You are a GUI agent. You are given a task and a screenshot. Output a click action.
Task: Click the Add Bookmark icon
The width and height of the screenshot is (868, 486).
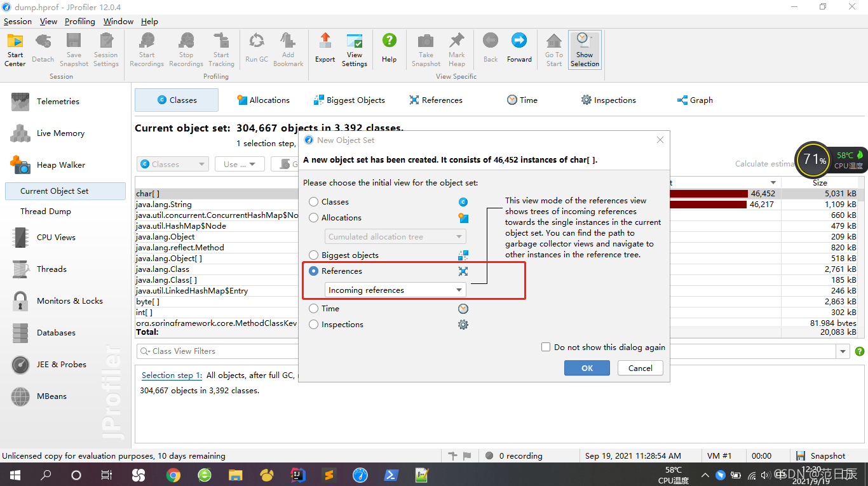pos(288,50)
